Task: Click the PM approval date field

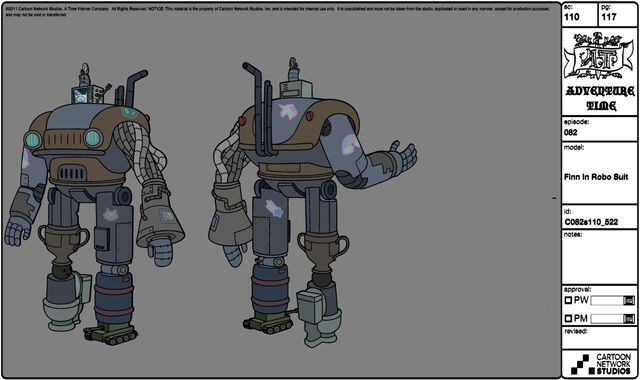Action: 607,319
